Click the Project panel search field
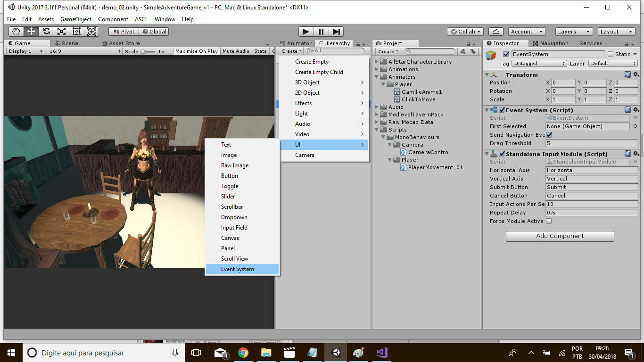Image resolution: width=644 pixels, height=362 pixels. [429, 51]
